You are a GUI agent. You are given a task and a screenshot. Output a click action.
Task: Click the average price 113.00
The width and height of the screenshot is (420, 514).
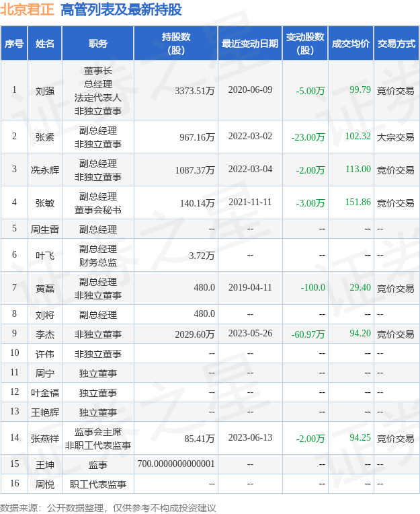click(x=358, y=169)
